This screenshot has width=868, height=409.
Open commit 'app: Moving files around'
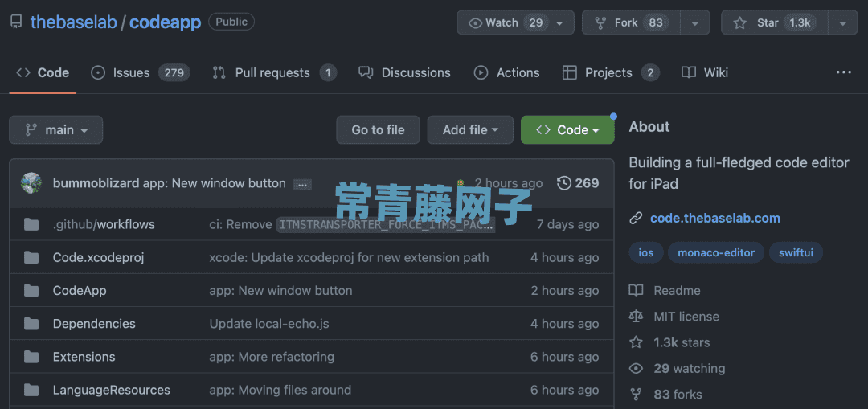pyautogui.click(x=280, y=391)
